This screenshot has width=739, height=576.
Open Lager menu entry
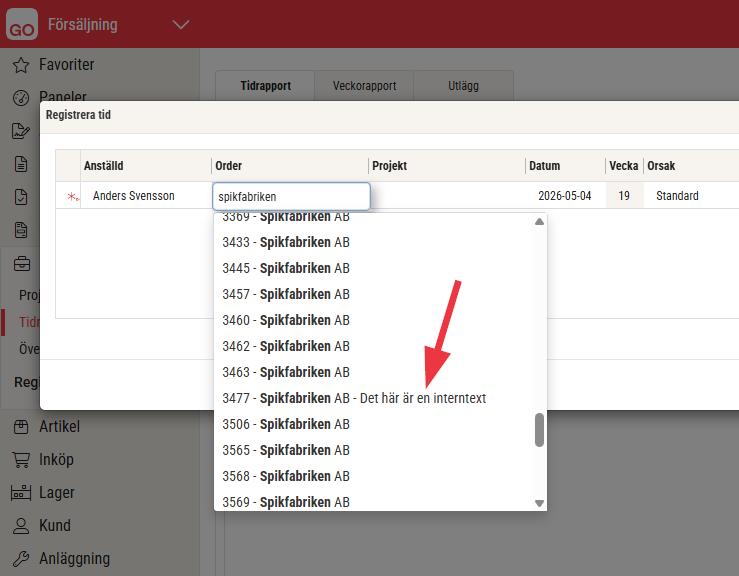click(57, 493)
